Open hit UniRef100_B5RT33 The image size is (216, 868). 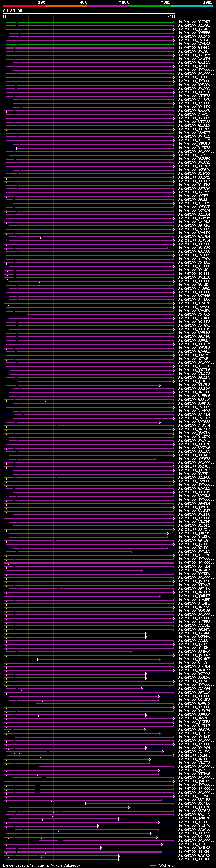click(194, 122)
